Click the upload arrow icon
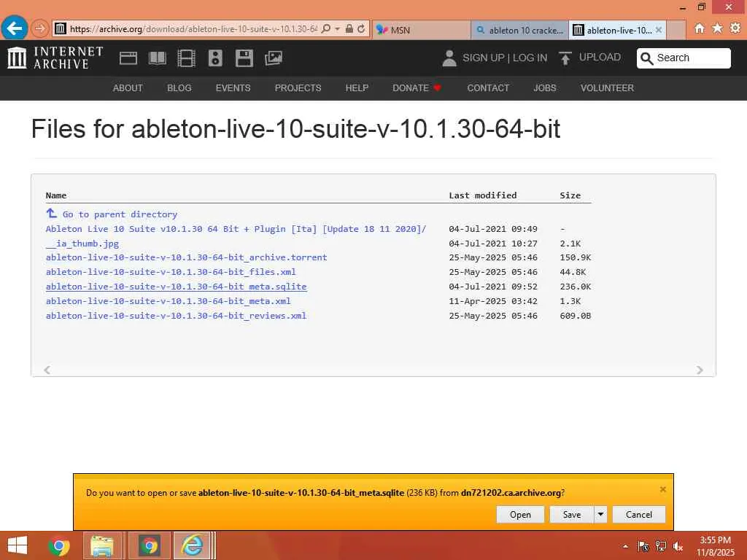 coord(565,58)
